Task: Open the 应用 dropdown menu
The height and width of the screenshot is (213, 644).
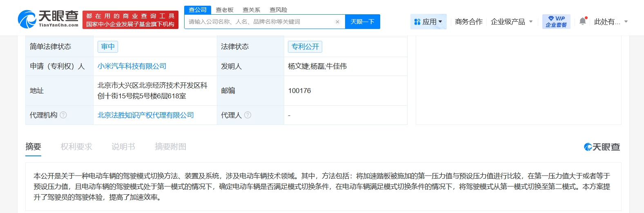Action: pyautogui.click(x=428, y=22)
